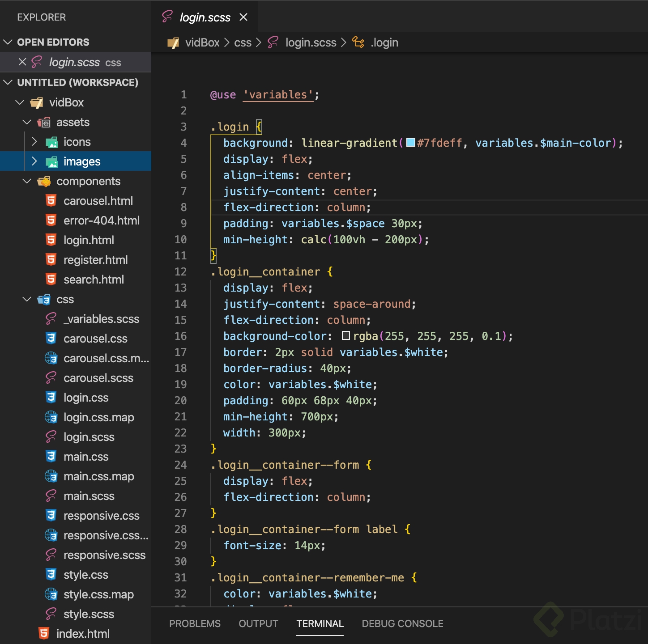Click the Sass icon beside login.scss breadcrumb

click(273, 42)
